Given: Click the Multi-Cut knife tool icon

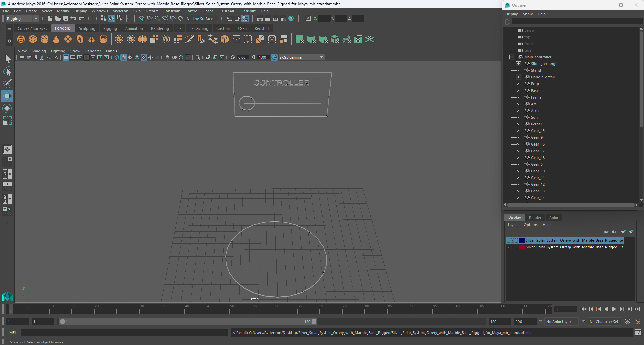Looking at the screenshot, I should click(x=189, y=39).
